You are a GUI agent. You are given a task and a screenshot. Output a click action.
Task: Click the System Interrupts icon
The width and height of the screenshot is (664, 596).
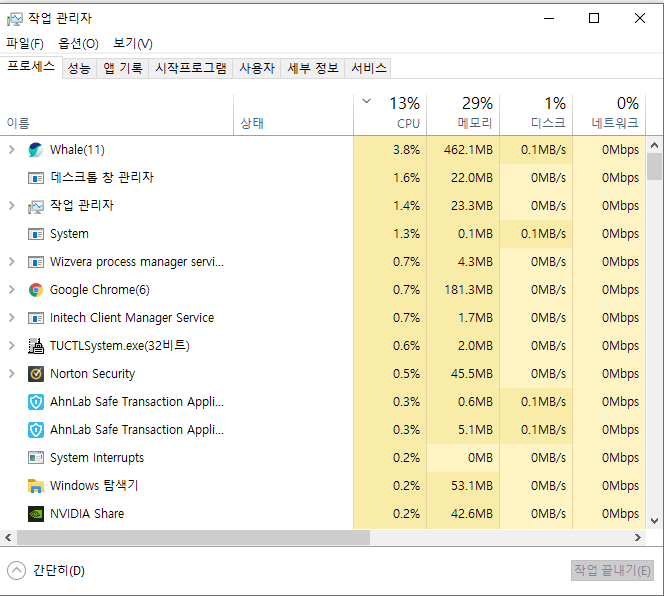click(x=36, y=457)
